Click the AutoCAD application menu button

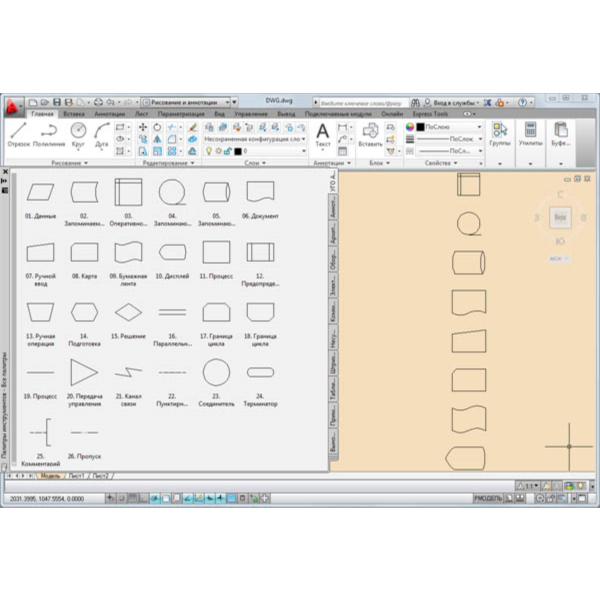pyautogui.click(x=13, y=106)
